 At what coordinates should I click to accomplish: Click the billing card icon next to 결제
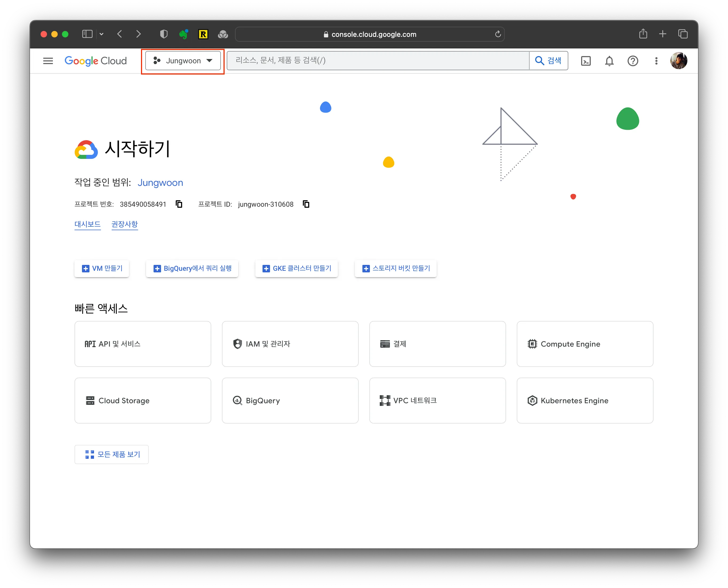[x=385, y=344]
